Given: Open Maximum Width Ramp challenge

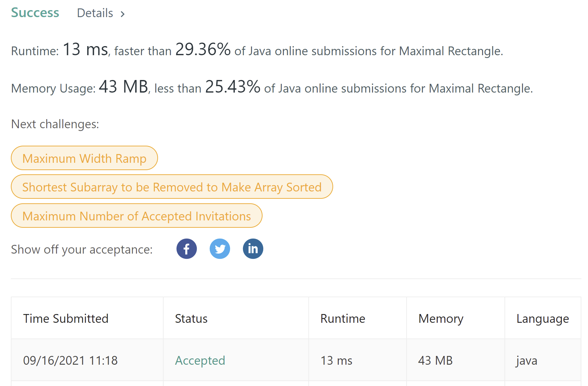Looking at the screenshot, I should (x=84, y=158).
